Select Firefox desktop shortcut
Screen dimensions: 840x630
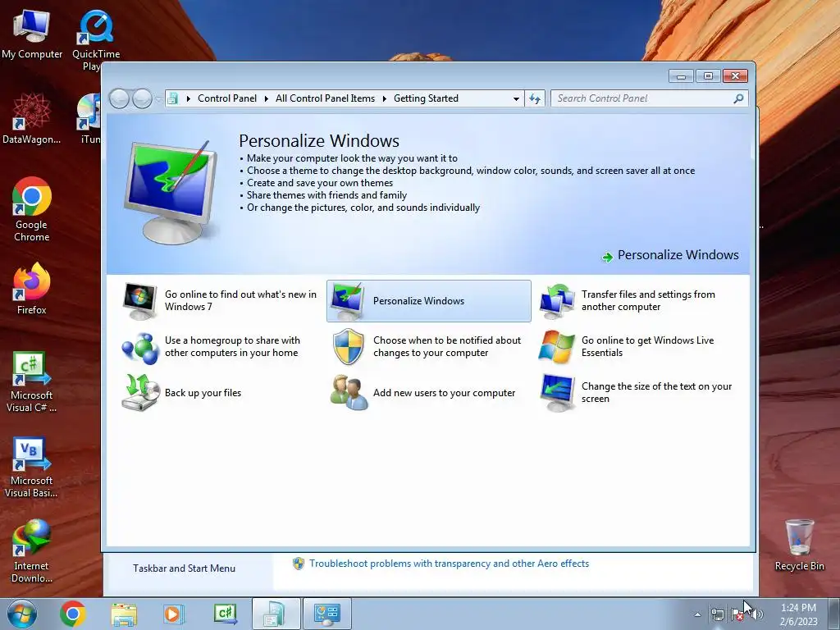(32, 288)
